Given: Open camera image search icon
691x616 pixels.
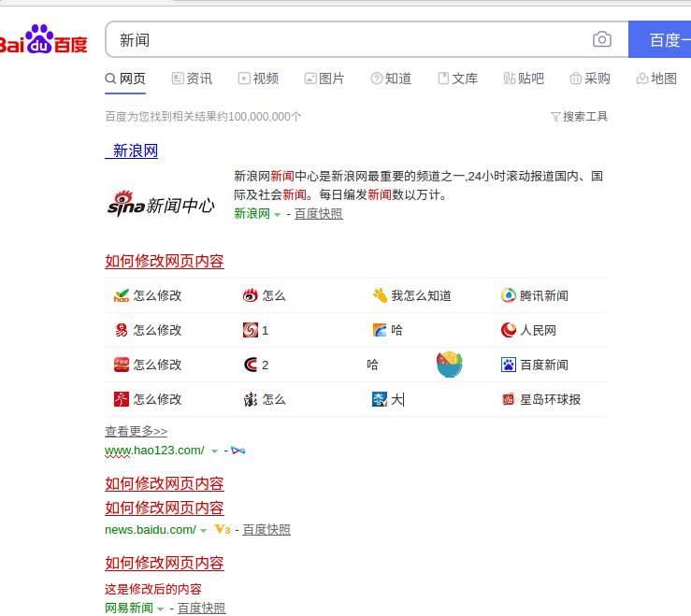Looking at the screenshot, I should tap(602, 39).
